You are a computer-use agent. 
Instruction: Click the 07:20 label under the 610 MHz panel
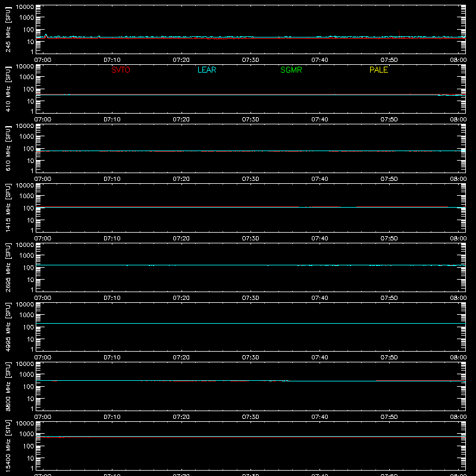pos(181,179)
